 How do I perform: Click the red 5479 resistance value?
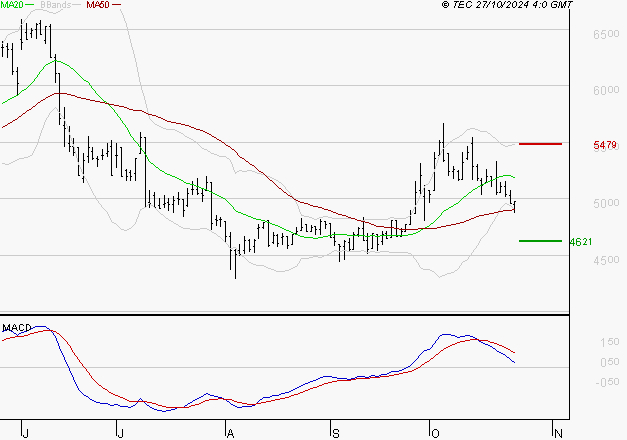coord(605,145)
